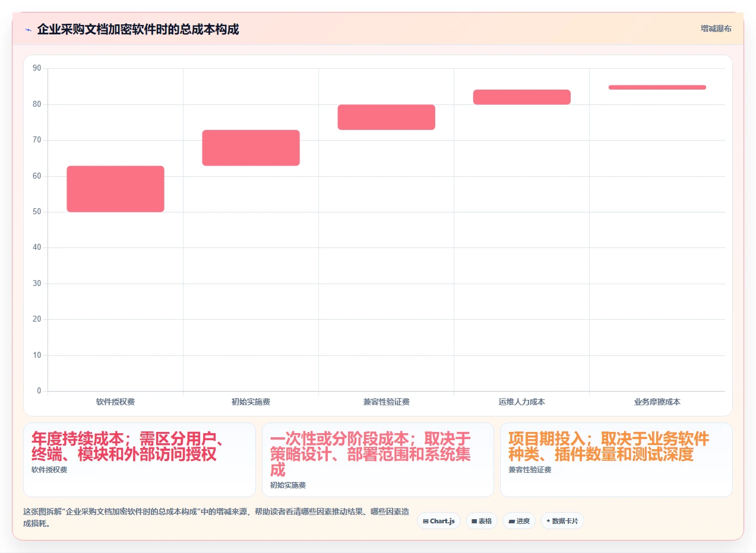This screenshot has height=553, width=756.
Task: Open the 一次性或分阶段成本 data card
Action: click(378, 460)
